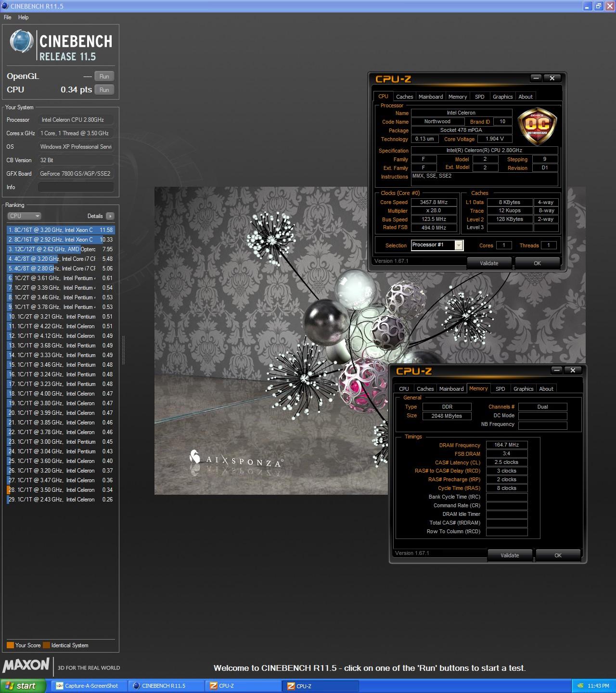Click Core Speed value 3457.8 MHz

pos(434,203)
